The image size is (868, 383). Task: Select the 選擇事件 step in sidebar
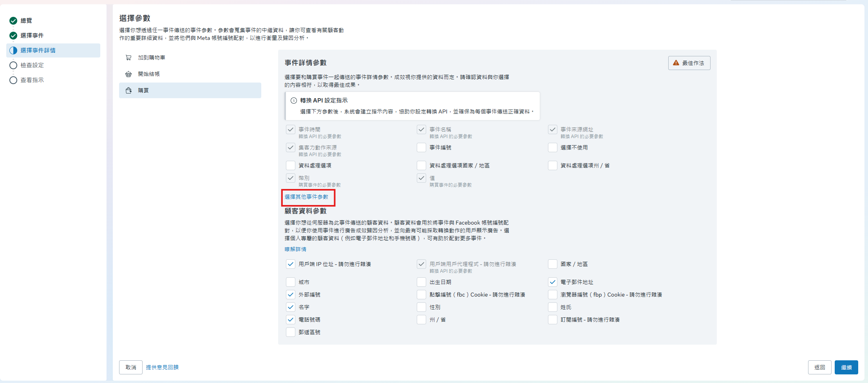tap(32, 36)
